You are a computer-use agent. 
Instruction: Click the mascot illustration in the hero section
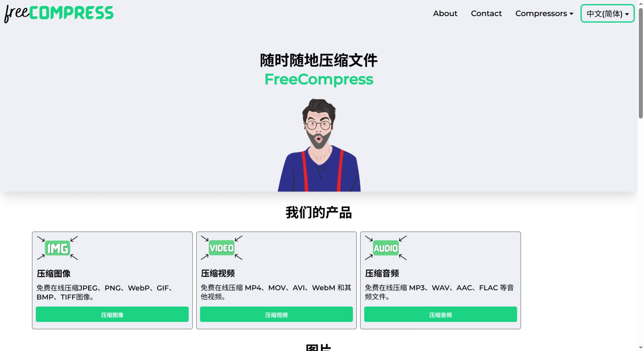(x=318, y=144)
